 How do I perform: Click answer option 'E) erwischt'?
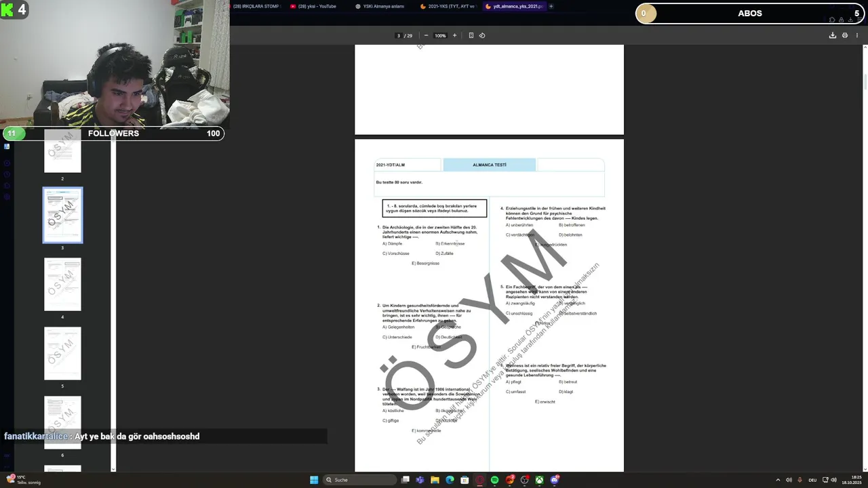tap(545, 402)
